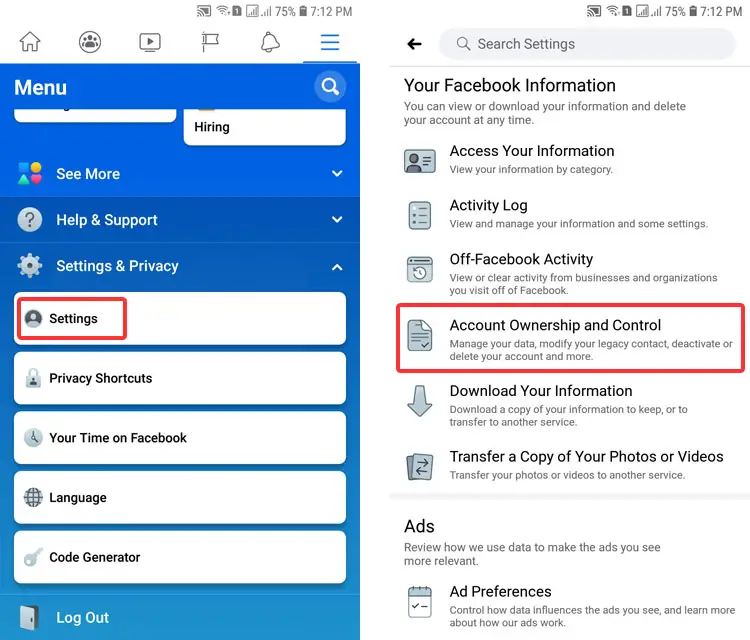The image size is (750, 640).
Task: Go back with the left arrow
Action: (x=414, y=44)
